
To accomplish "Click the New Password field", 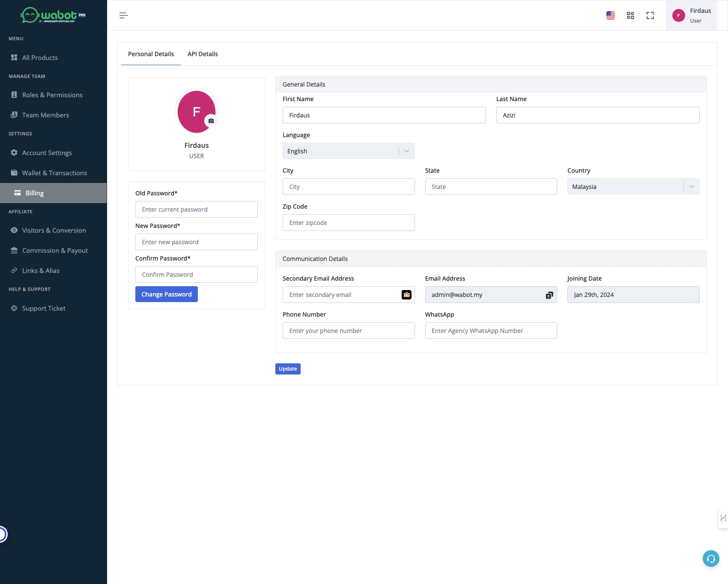I will pos(197,242).
